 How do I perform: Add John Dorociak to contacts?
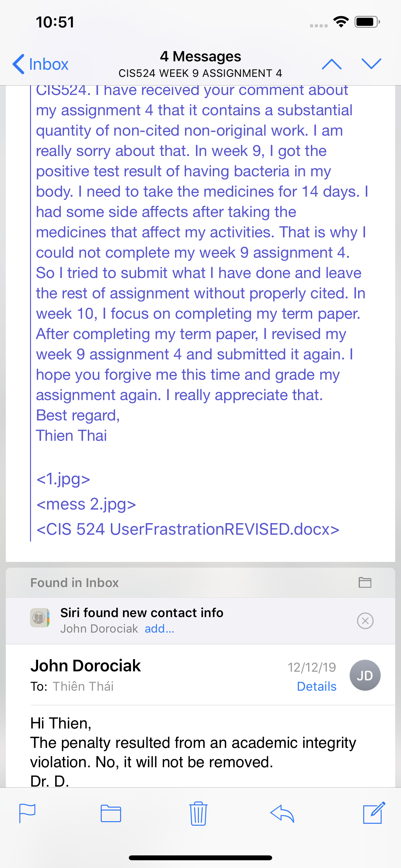coord(159,628)
